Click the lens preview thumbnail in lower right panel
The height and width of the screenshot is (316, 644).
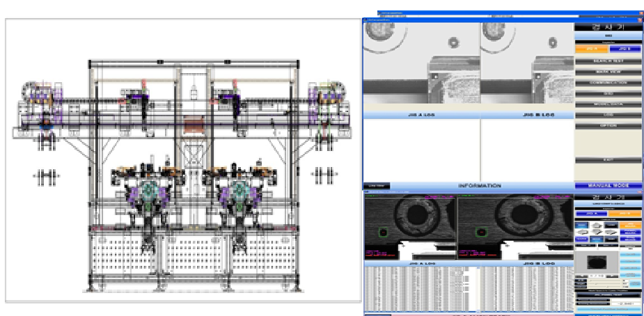tap(599, 263)
